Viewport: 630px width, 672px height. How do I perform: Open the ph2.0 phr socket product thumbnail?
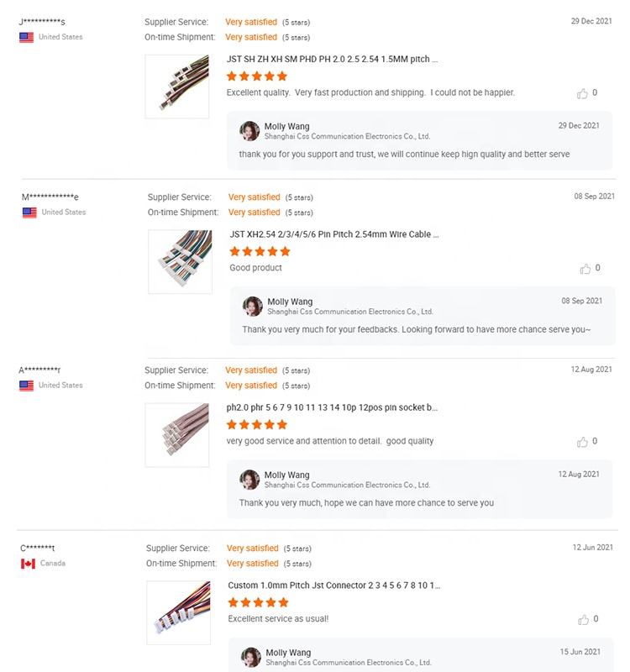(x=177, y=435)
